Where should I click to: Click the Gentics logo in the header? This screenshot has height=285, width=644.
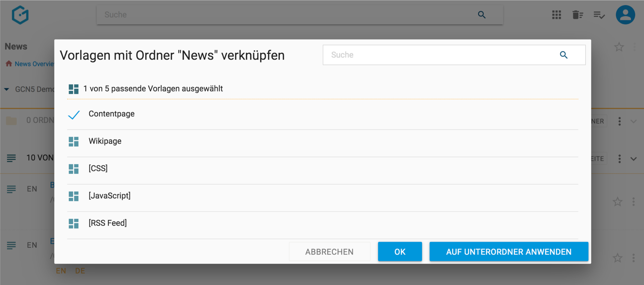coord(20,15)
